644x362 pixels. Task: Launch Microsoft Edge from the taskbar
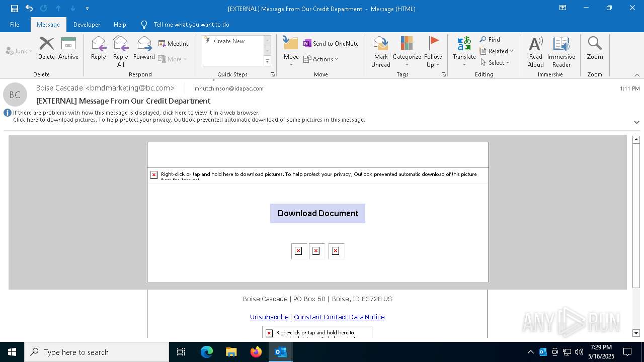tap(207, 352)
